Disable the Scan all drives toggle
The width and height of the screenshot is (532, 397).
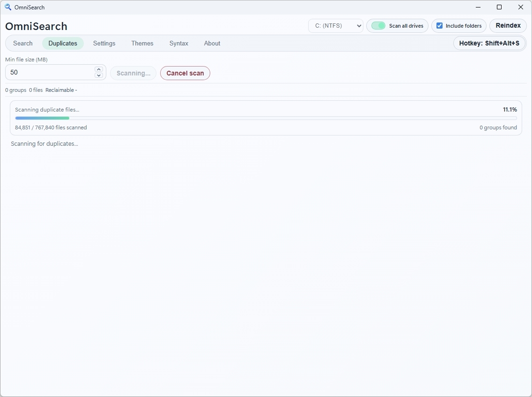click(378, 26)
